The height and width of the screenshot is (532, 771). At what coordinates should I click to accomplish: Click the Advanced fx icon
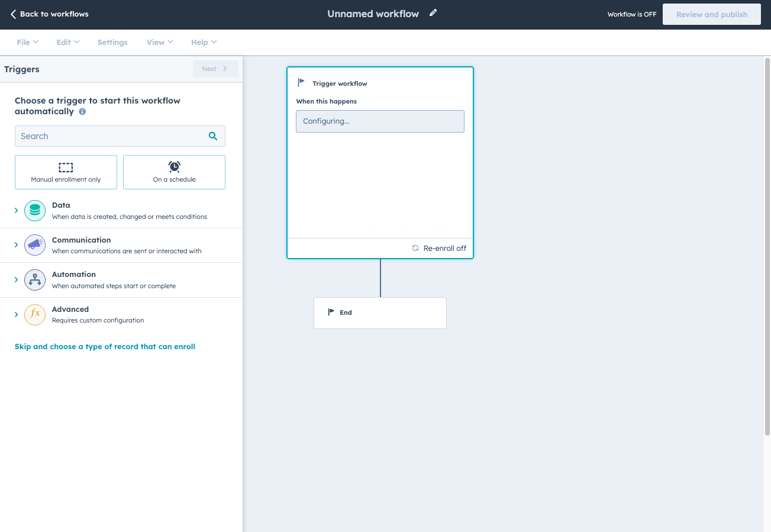tap(34, 314)
